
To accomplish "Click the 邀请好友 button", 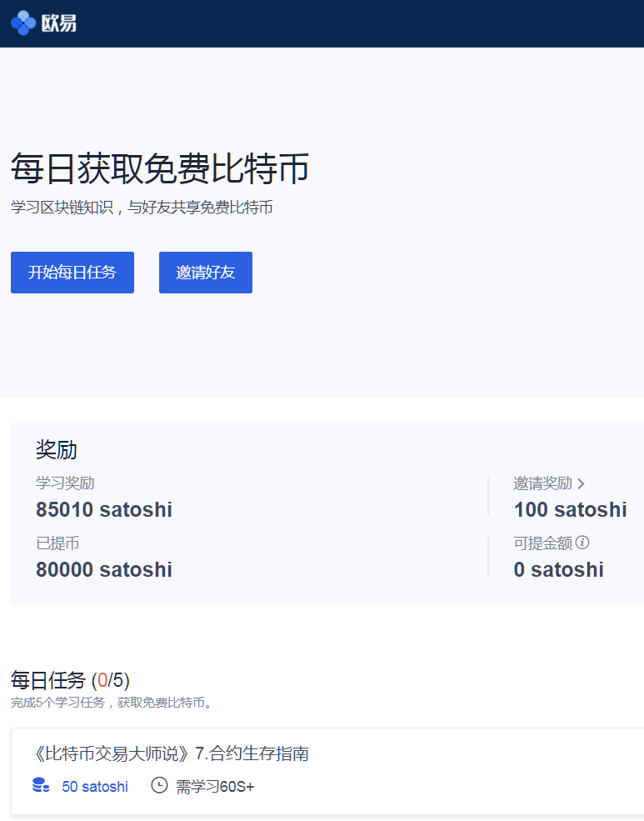I will pos(206,273).
